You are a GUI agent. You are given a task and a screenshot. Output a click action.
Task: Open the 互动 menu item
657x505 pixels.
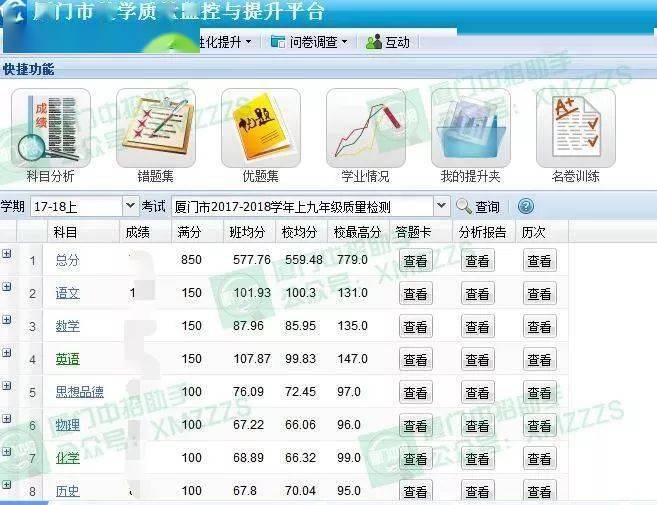pyautogui.click(x=388, y=42)
